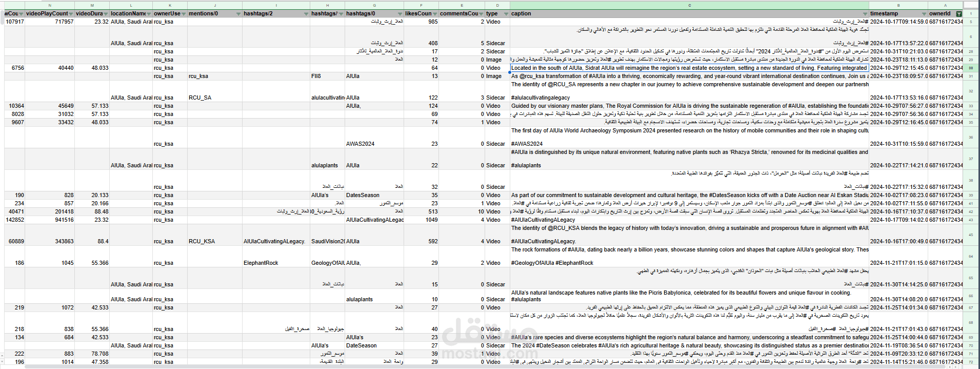Screen dimensions: 980x369
Task: Open the videoPlayCount filter dropdown
Action: pos(71,14)
